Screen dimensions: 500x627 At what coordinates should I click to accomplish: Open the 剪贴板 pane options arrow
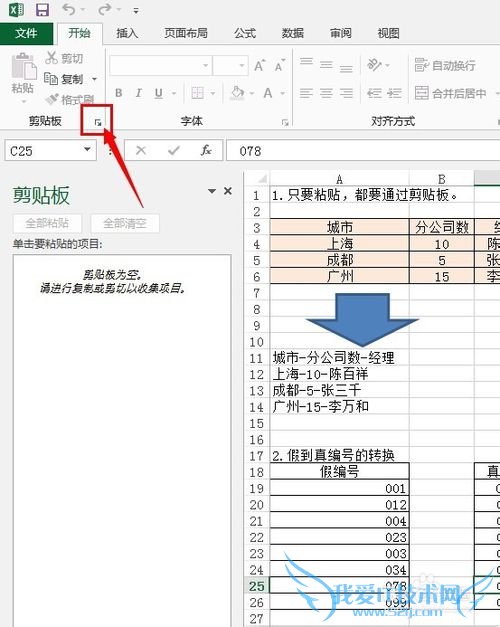[x=212, y=192]
